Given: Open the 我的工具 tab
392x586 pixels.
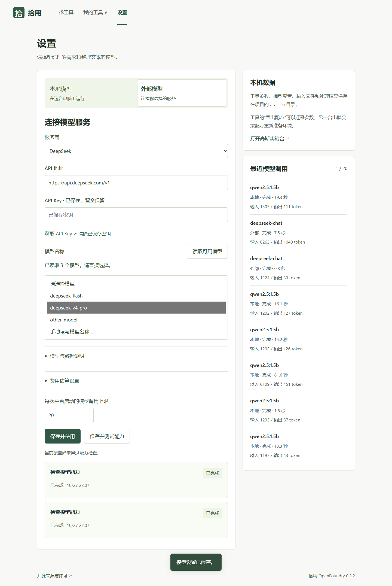Looking at the screenshot, I should pos(95,13).
